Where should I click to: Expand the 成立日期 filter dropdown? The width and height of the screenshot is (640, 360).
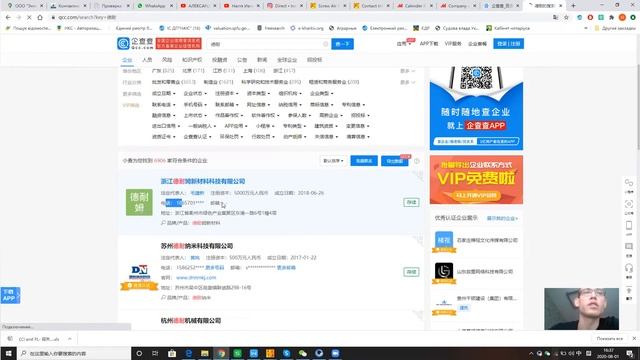pos(164,93)
